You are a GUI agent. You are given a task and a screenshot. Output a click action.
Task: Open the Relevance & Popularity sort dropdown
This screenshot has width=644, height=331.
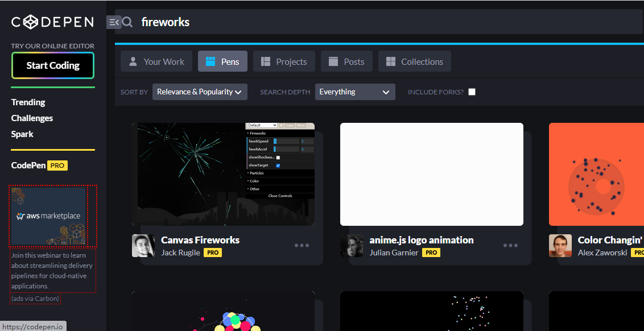200,92
